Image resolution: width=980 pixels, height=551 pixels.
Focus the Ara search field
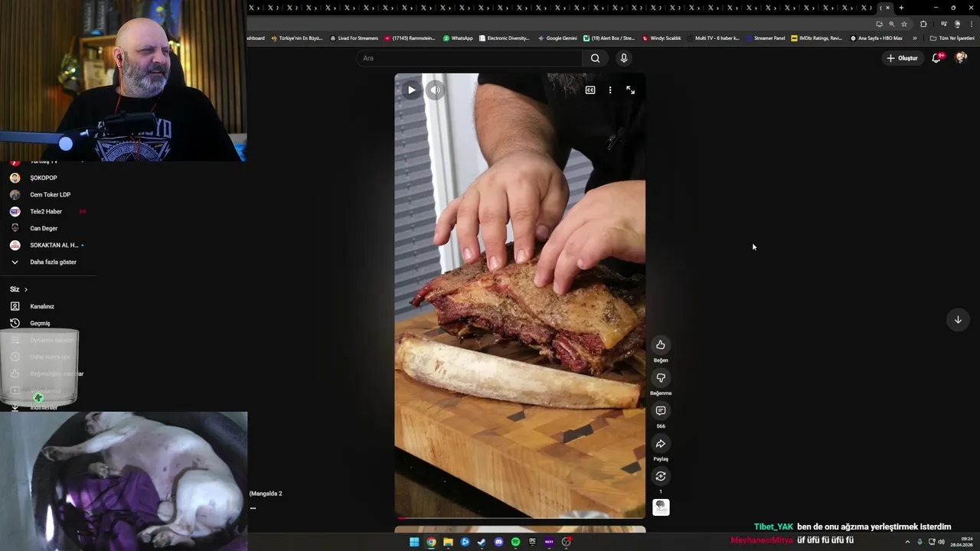[x=469, y=58]
